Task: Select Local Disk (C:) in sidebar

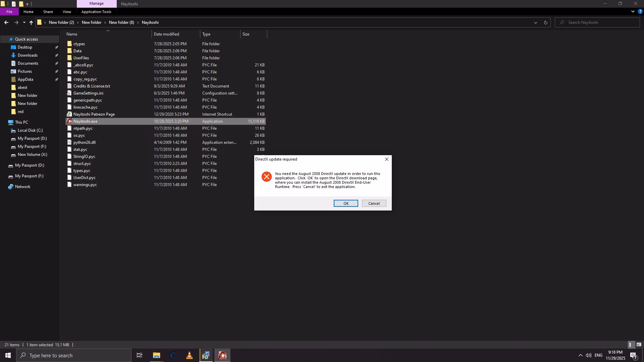Action: 30,130
